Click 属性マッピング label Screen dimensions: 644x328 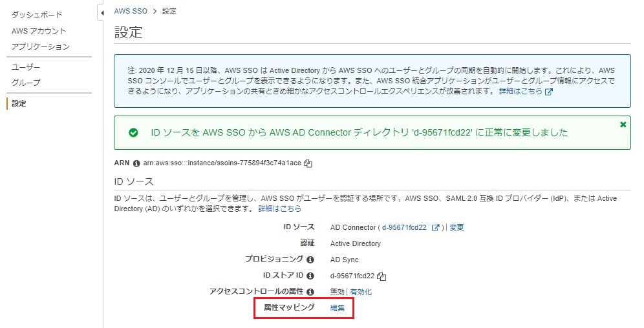[x=289, y=307]
